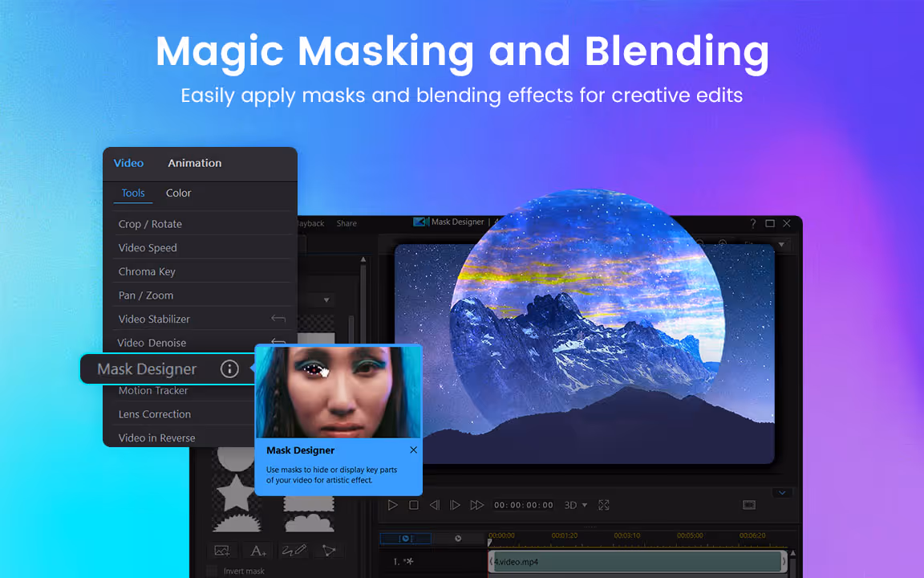Viewport: 924px width, 578px height.
Task: Open the dropdown in the left mask panel
Action: point(326,300)
